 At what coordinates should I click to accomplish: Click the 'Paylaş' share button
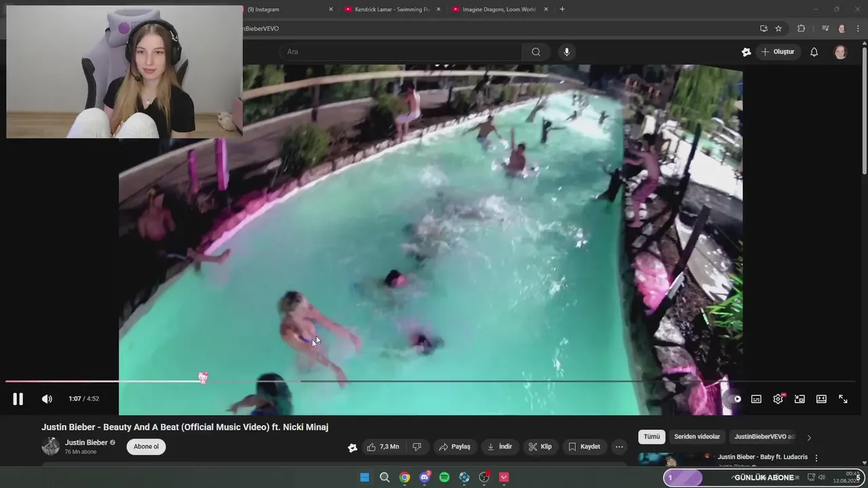(454, 447)
